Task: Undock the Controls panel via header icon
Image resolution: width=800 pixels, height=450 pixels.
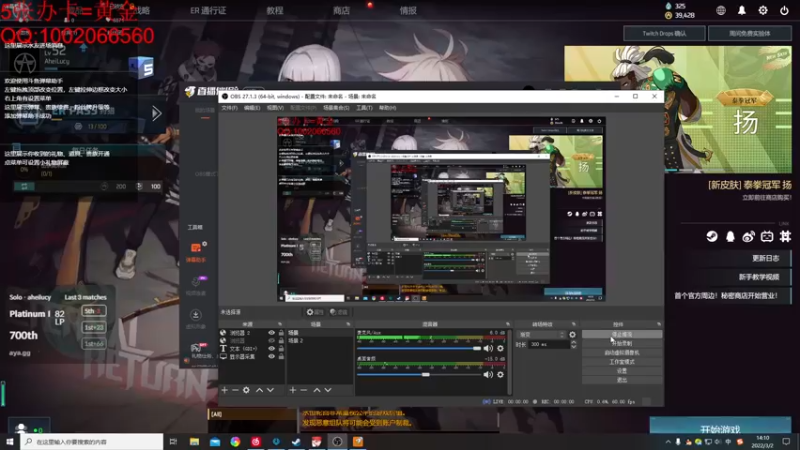Action: pos(659,324)
